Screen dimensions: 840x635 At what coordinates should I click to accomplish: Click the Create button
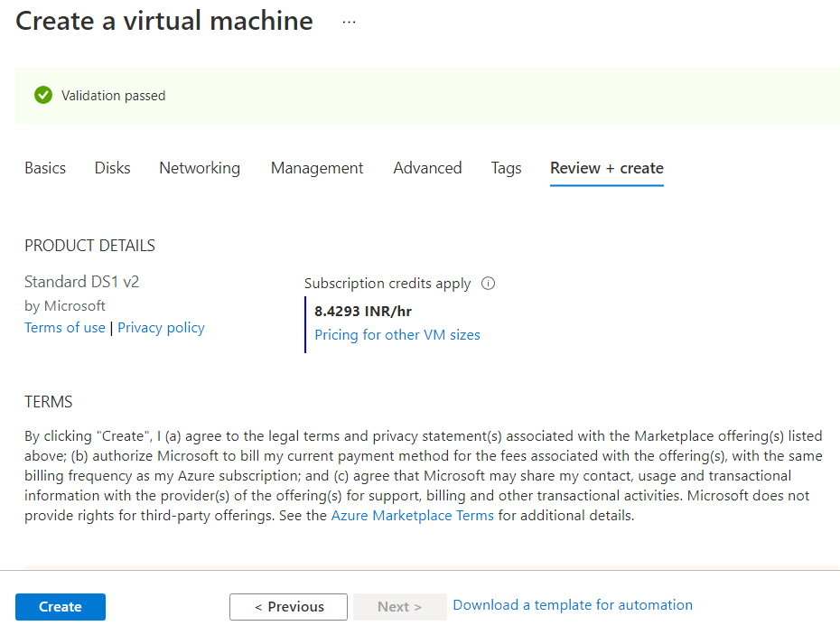point(61,607)
